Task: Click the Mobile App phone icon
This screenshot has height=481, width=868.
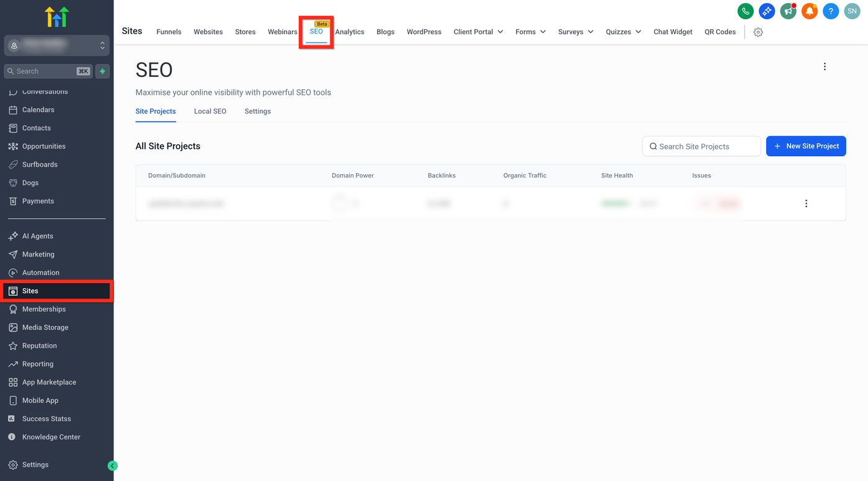Action: point(13,400)
